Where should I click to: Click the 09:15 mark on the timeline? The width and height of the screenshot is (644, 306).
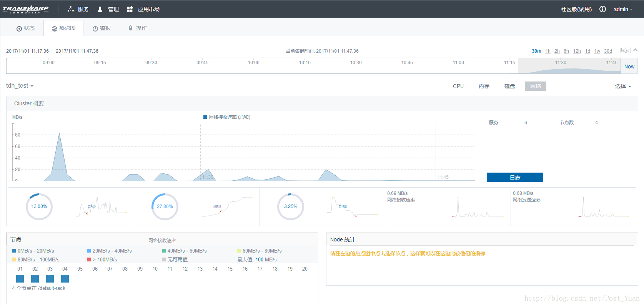point(100,63)
